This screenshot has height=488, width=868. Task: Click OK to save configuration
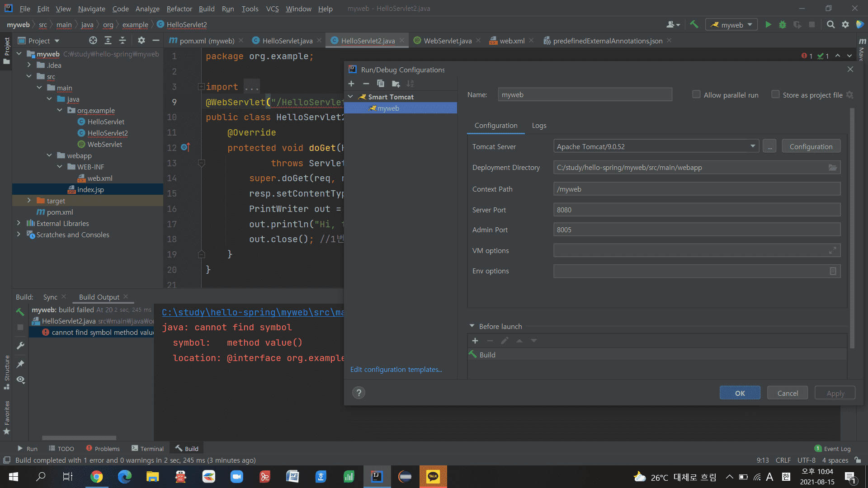[x=740, y=393]
